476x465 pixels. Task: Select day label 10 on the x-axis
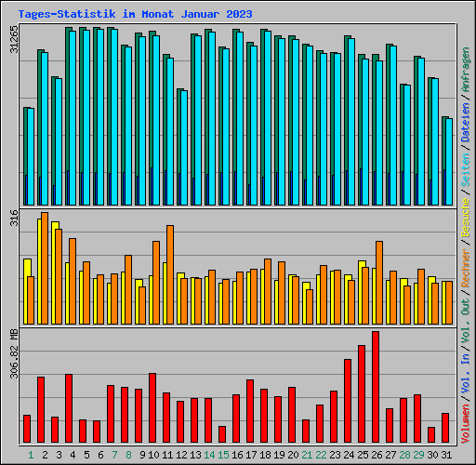[153, 455]
